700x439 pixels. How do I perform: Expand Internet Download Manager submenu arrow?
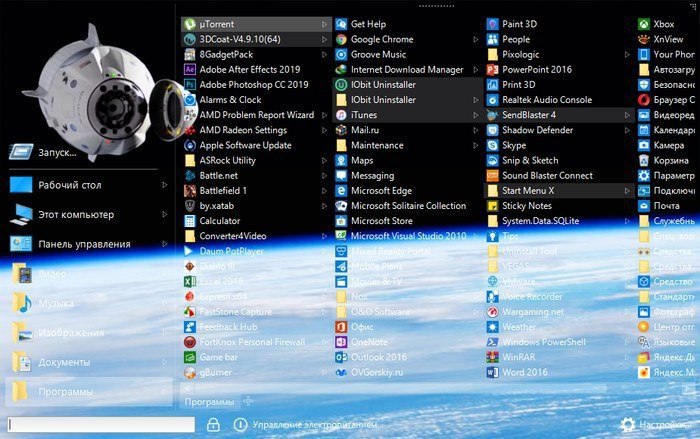click(476, 69)
